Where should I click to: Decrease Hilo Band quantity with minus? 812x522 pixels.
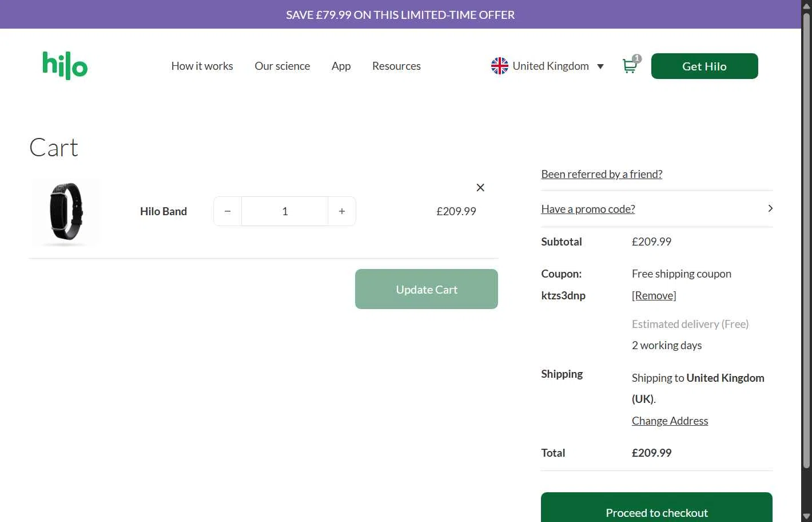228,211
